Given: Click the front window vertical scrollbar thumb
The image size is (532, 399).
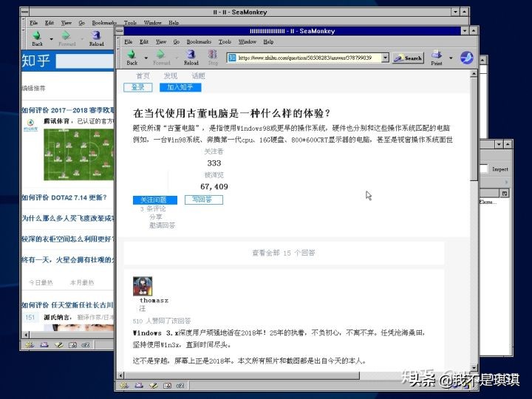Looking at the screenshot, I should (474, 129).
